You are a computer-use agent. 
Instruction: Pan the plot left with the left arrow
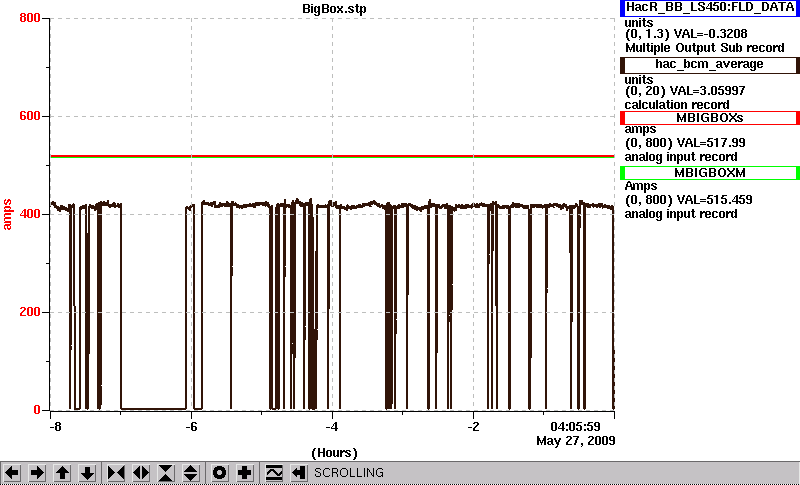click(x=12, y=473)
